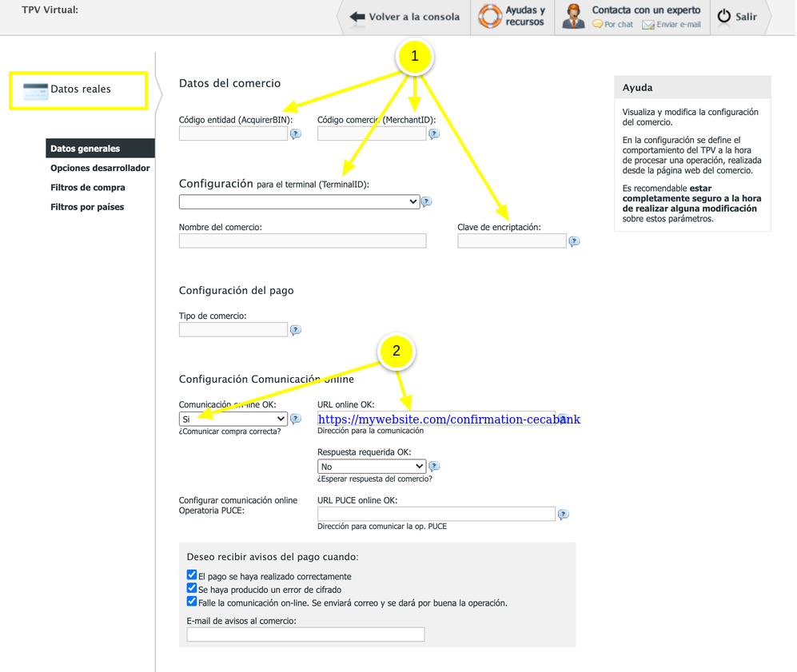
Task: Click the Salir power icon
Action: [723, 15]
